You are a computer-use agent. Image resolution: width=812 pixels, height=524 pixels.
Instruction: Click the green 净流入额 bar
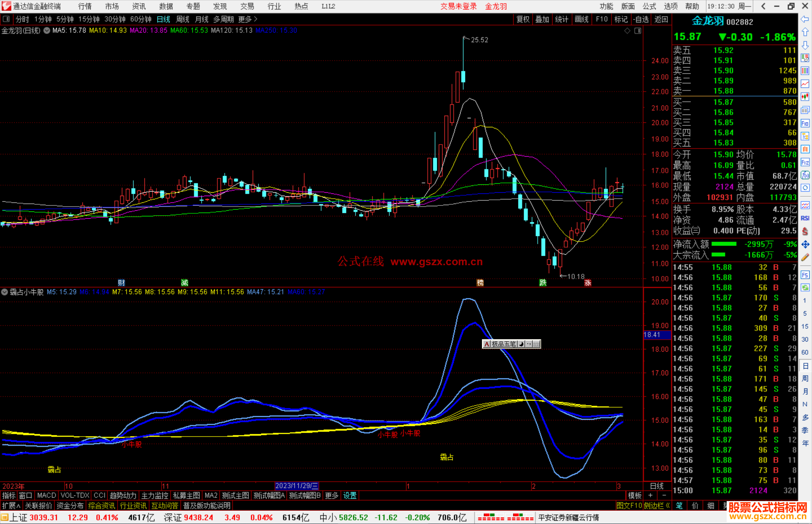(724, 244)
